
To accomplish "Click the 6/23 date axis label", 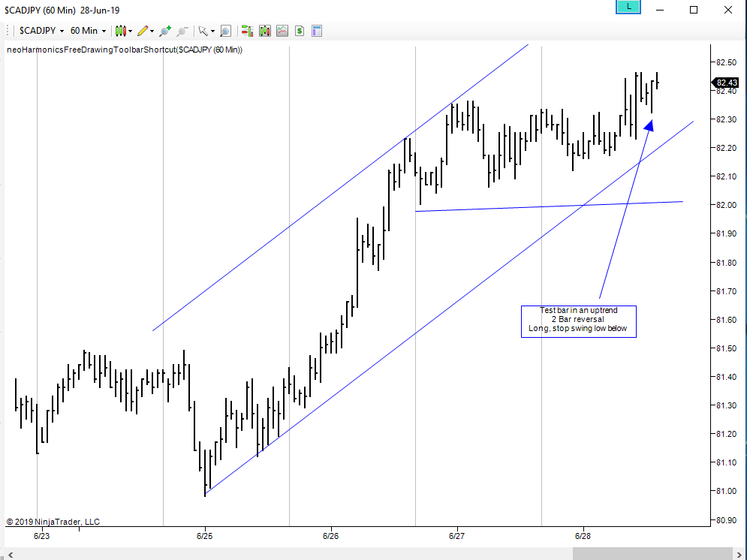I will click(41, 536).
